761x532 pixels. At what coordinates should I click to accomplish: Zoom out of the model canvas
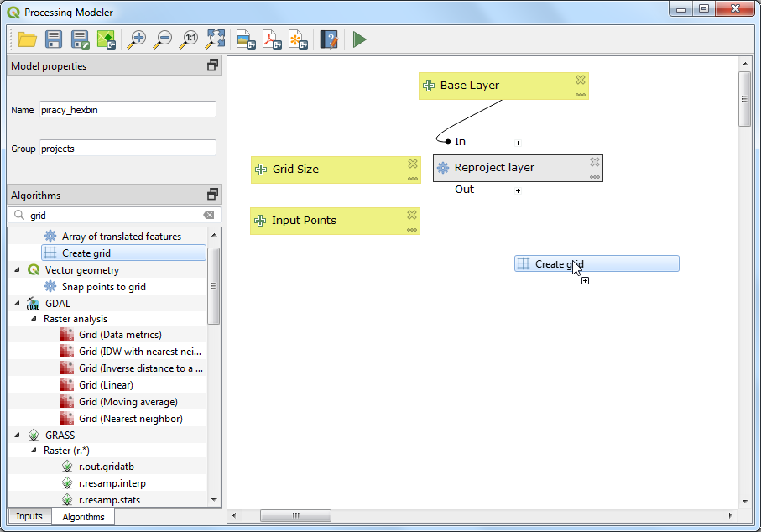[x=163, y=39]
